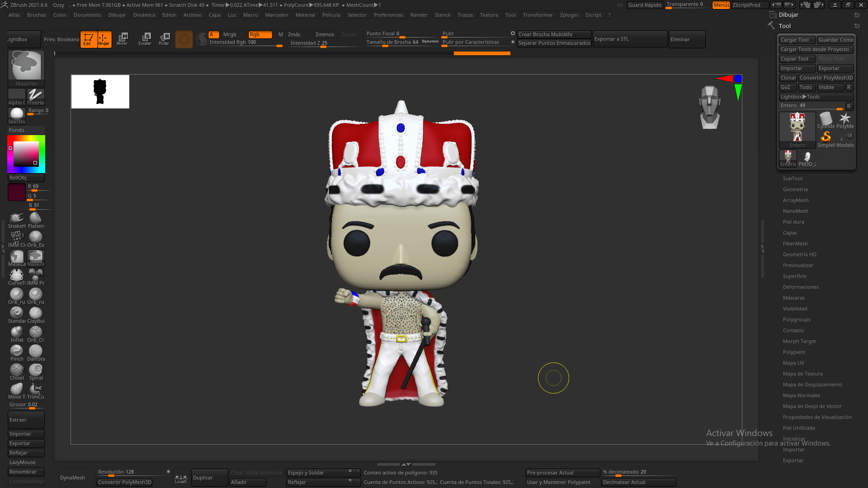868x488 pixels.
Task: Choose the ClayBuildup brush
Action: coord(36,313)
